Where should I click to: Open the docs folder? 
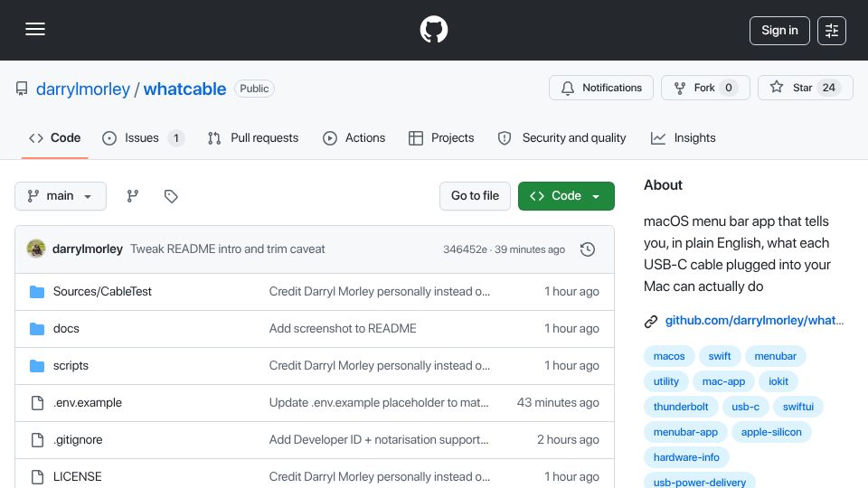pyautogui.click(x=66, y=329)
